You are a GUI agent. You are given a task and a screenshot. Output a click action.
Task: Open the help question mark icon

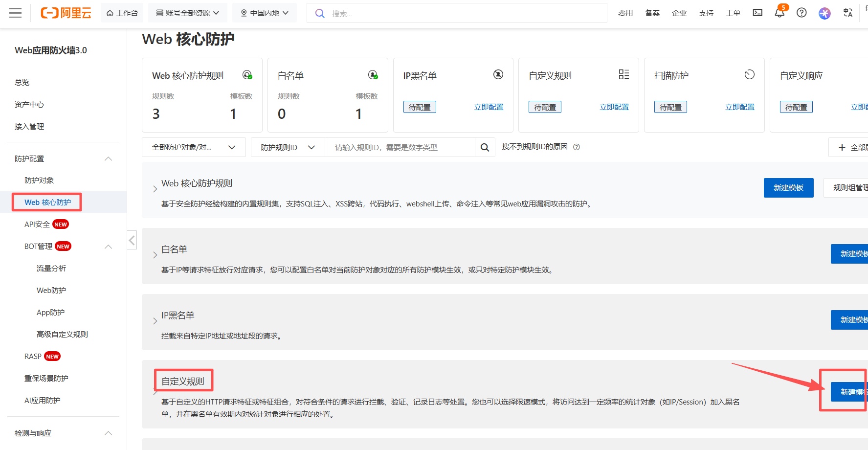click(801, 13)
